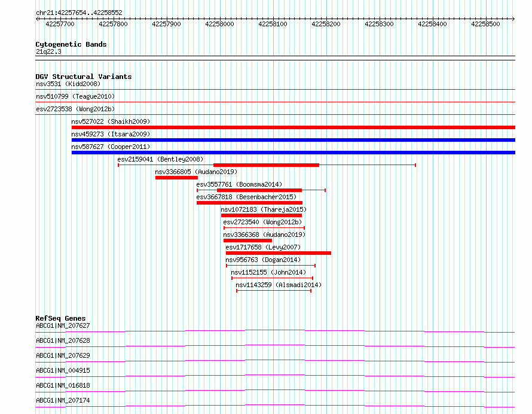Click the right arrow of the ruler
This screenshot has height=414, width=532.
(x=513, y=19)
